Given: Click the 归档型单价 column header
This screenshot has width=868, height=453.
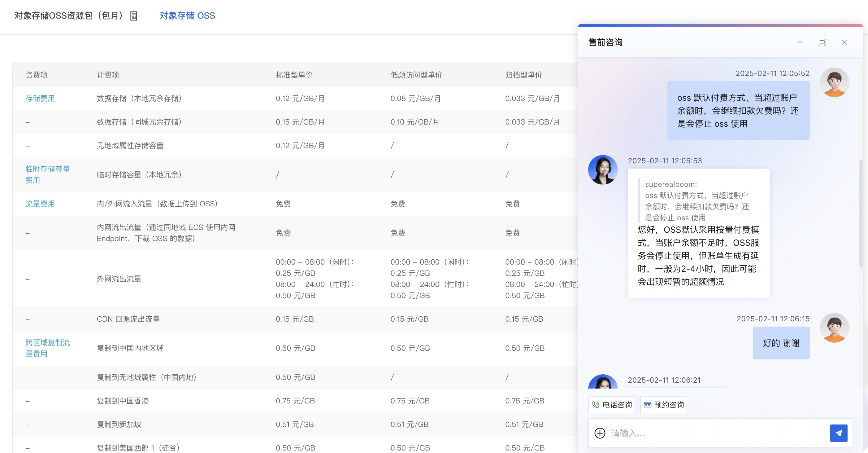Looking at the screenshot, I should [524, 75].
